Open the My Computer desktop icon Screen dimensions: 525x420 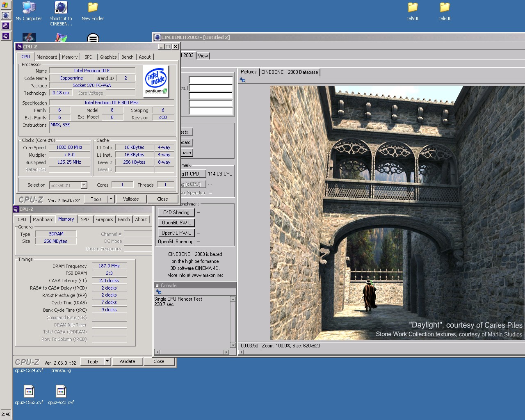29,11
